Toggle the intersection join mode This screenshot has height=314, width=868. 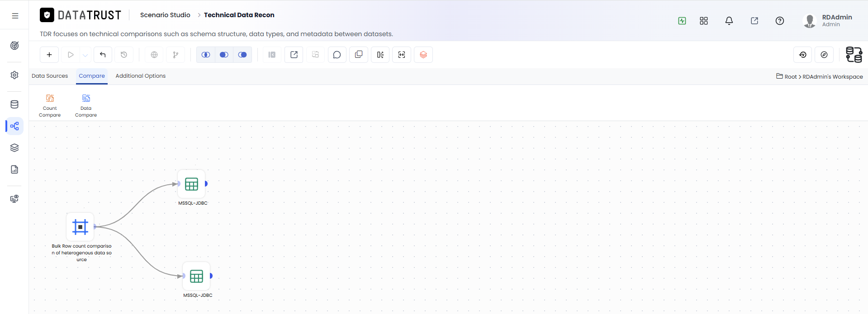click(x=206, y=55)
